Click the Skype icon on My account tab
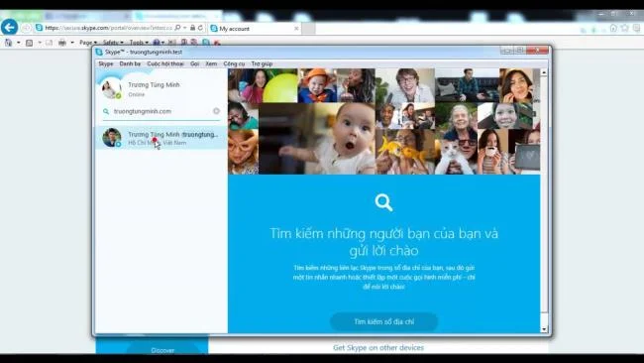This screenshot has width=644, height=363. [214, 29]
